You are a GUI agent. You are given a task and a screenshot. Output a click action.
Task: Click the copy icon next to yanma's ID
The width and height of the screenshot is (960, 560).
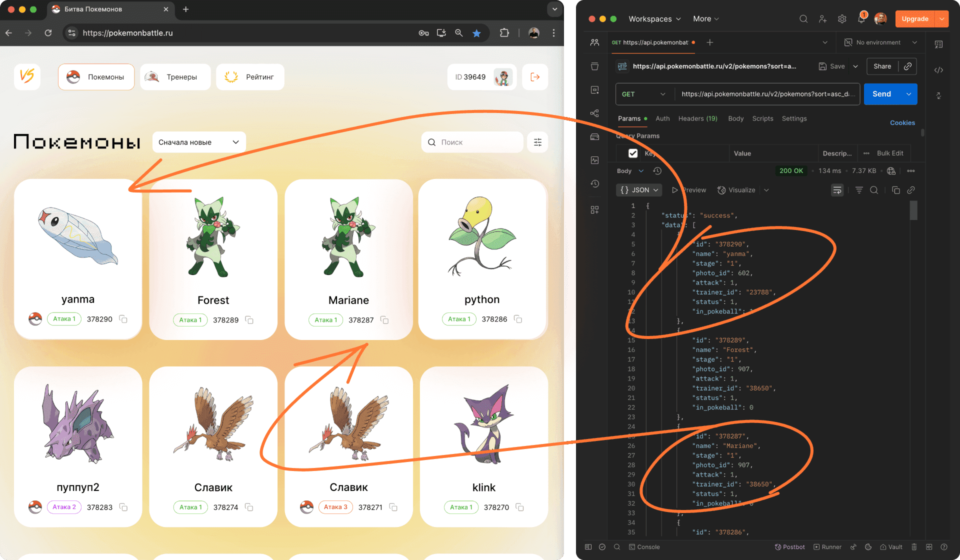pyautogui.click(x=123, y=319)
